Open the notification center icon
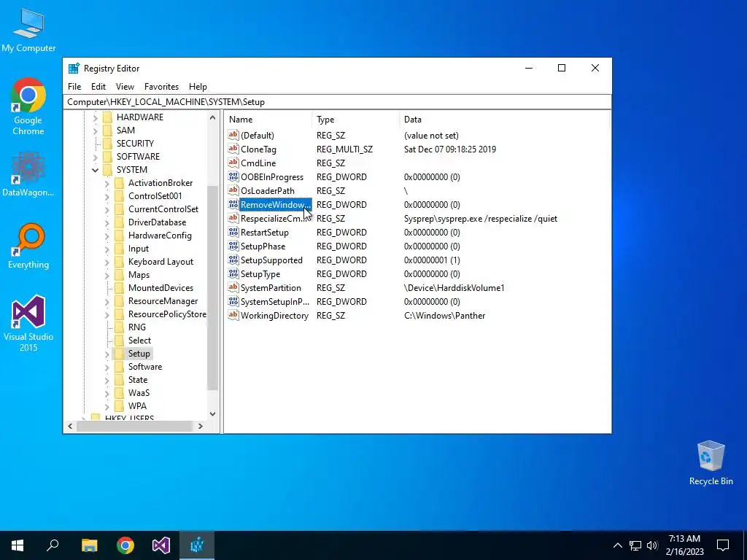Viewport: 747px width, 560px height. [723, 545]
